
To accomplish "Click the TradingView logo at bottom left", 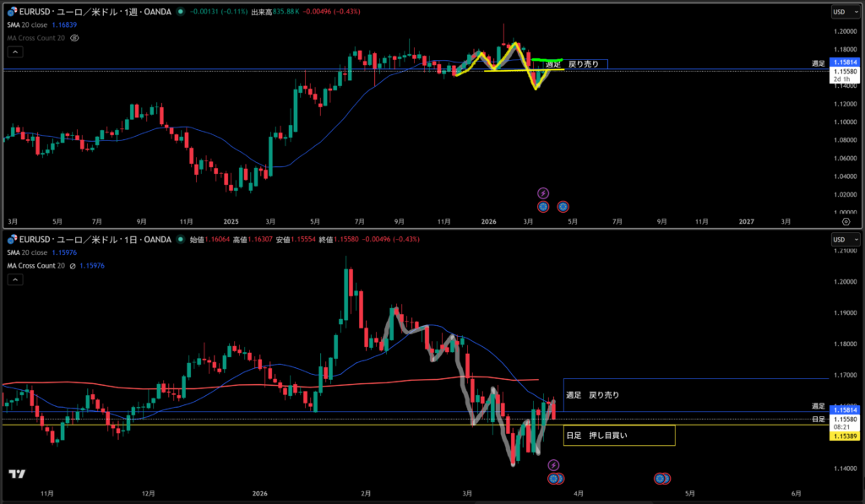I will coord(16,474).
